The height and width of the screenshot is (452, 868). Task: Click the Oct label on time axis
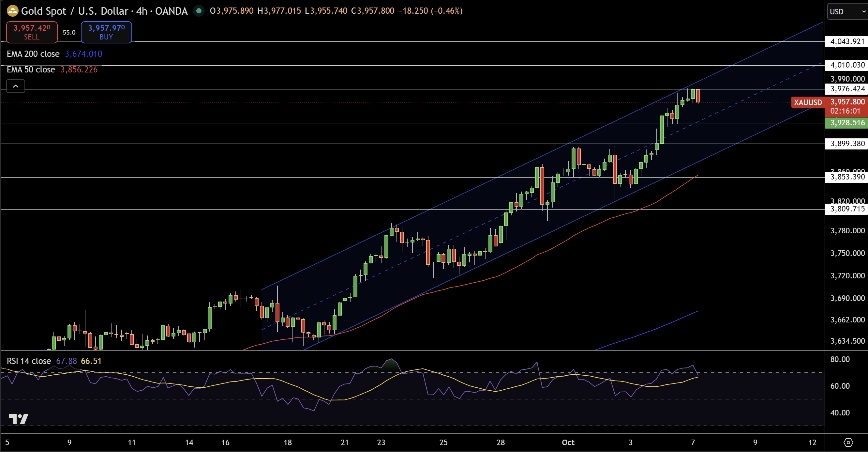(568, 442)
